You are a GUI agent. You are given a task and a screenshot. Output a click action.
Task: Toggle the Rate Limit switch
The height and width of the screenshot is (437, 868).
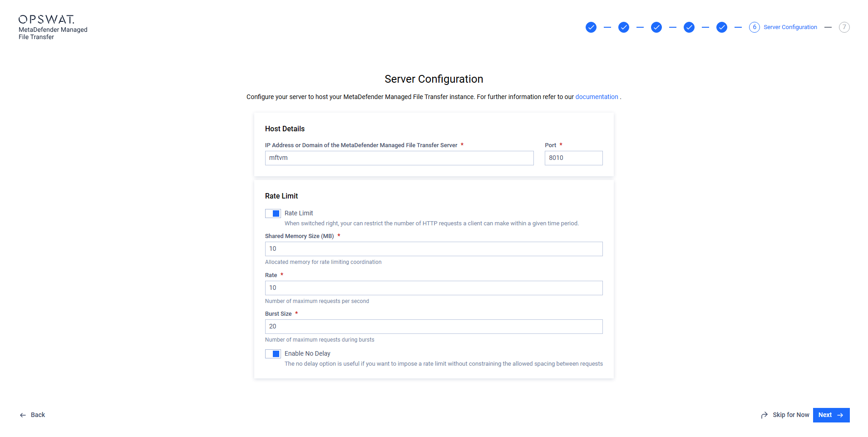[273, 214]
